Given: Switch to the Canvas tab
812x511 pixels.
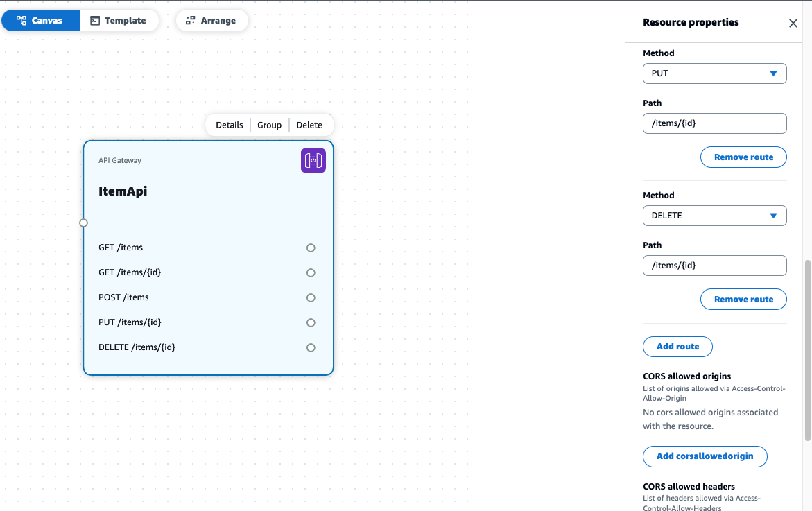Looking at the screenshot, I should tap(40, 20).
